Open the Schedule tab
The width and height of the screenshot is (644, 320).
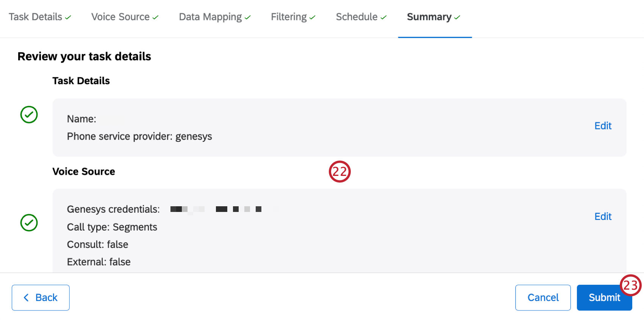point(356,17)
